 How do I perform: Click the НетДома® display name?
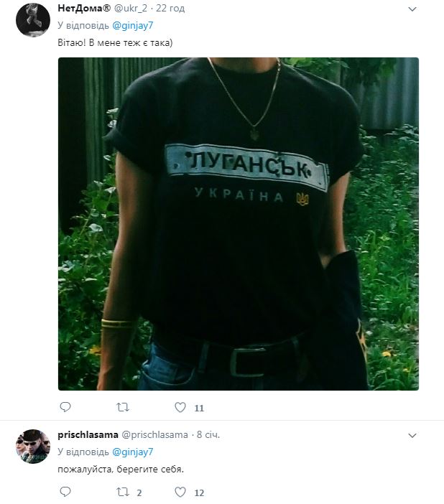[84, 9]
